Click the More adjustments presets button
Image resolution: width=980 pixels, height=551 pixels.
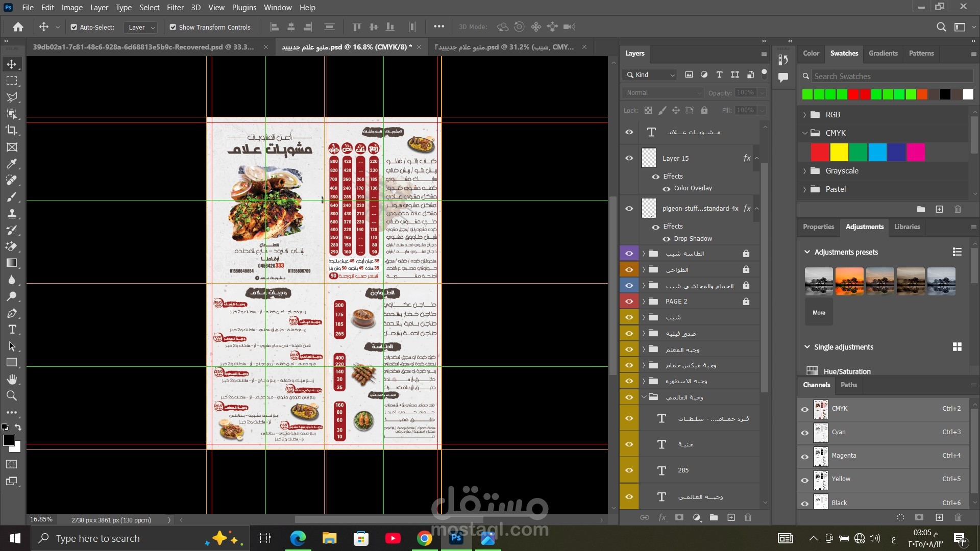(x=819, y=313)
